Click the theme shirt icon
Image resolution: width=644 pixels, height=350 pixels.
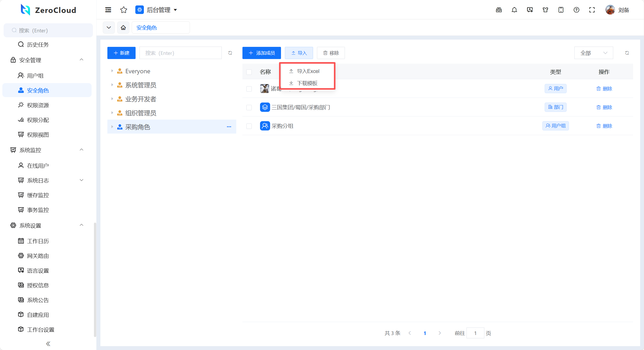(x=545, y=10)
